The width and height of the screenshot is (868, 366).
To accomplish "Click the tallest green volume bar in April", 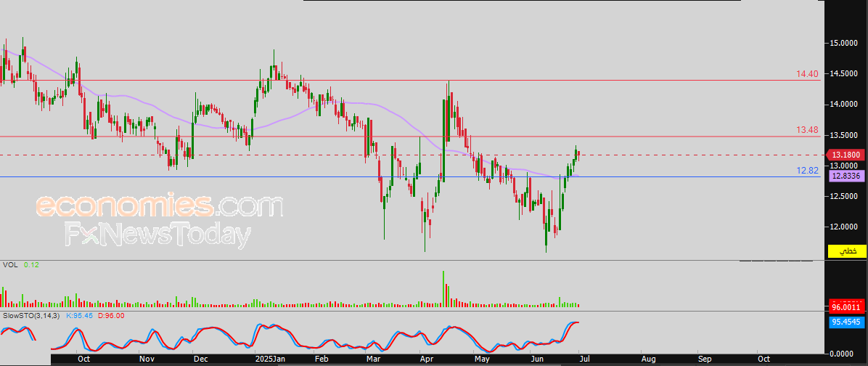I will tap(444, 288).
